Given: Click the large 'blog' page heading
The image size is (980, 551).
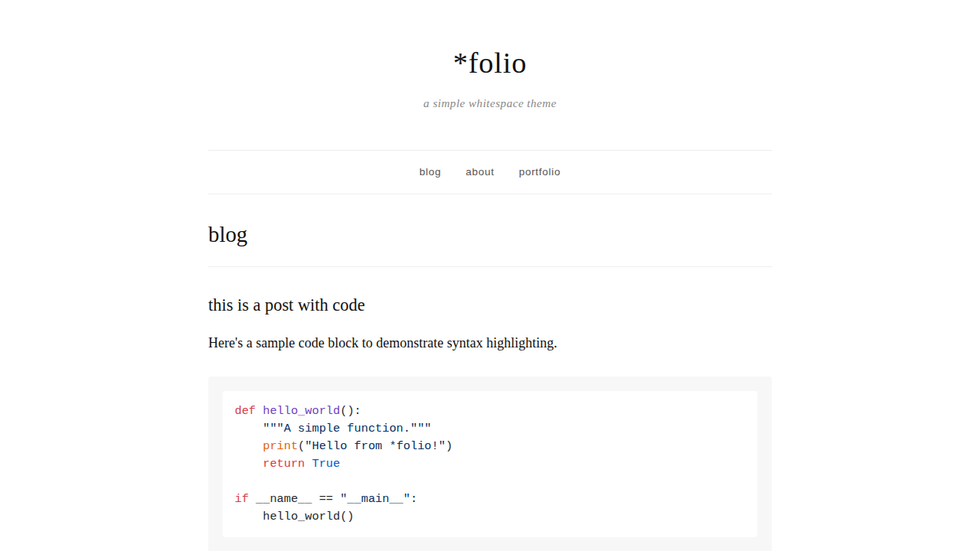Looking at the screenshot, I should click(227, 234).
